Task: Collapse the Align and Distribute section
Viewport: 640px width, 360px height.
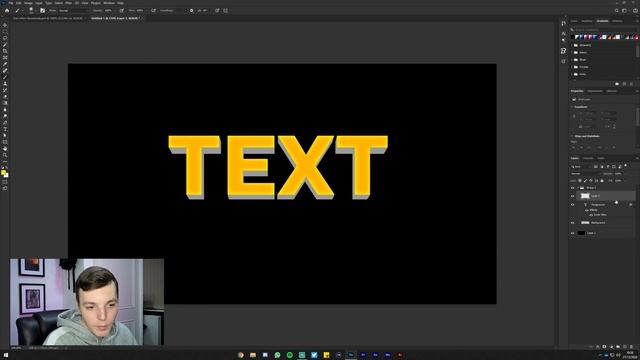Action: 571,136
